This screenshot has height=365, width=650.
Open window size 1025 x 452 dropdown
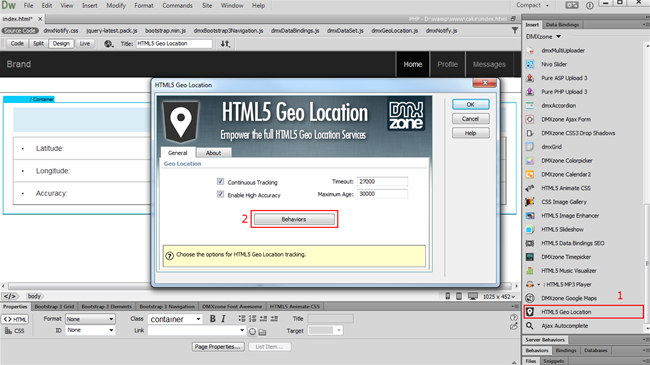click(499, 297)
